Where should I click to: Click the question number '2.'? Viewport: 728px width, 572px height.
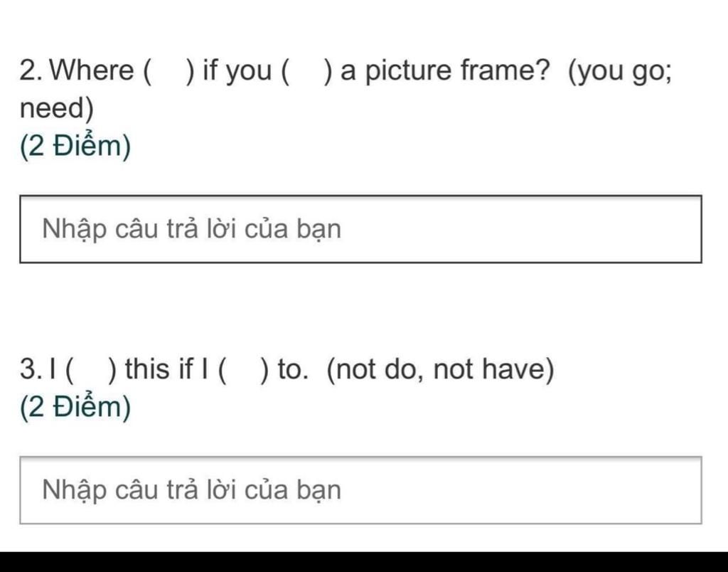[x=31, y=70]
